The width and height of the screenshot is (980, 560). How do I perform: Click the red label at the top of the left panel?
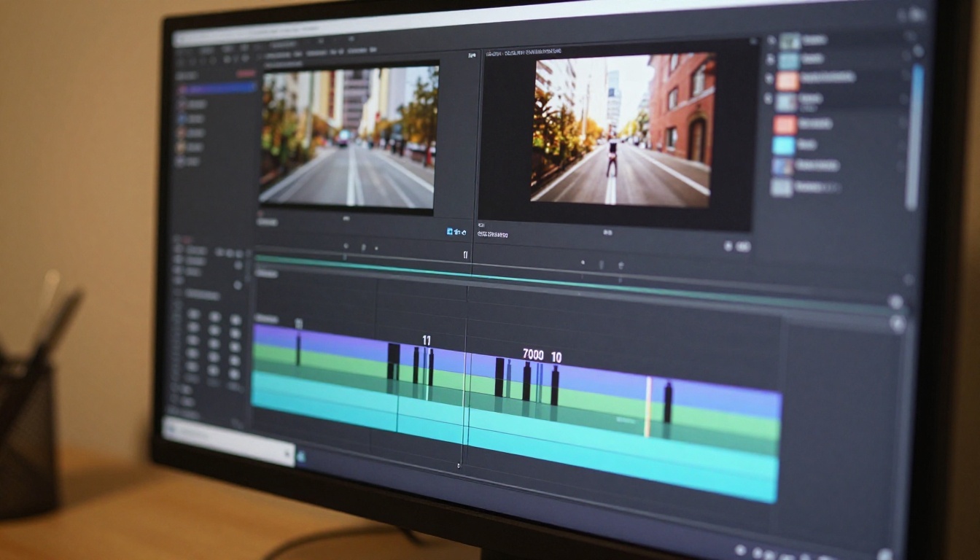coord(246,74)
